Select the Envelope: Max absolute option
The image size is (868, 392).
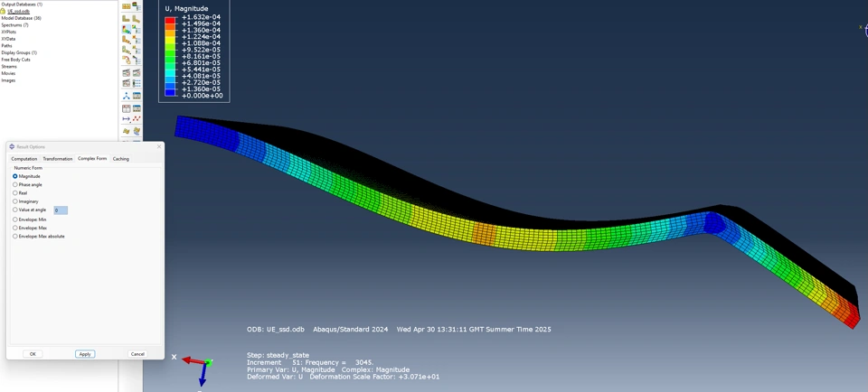point(15,236)
